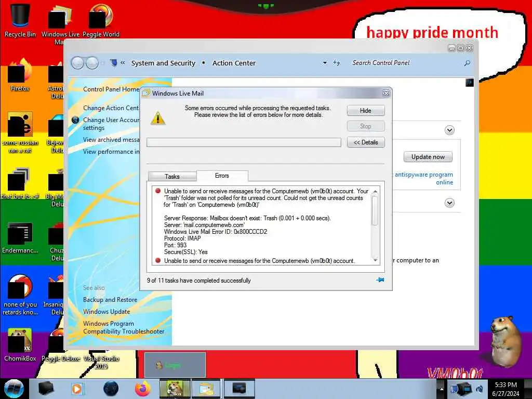The height and width of the screenshot is (399, 532).
Task: Expand the breadcrumb double-chevron in address bar
Action: tap(123, 63)
